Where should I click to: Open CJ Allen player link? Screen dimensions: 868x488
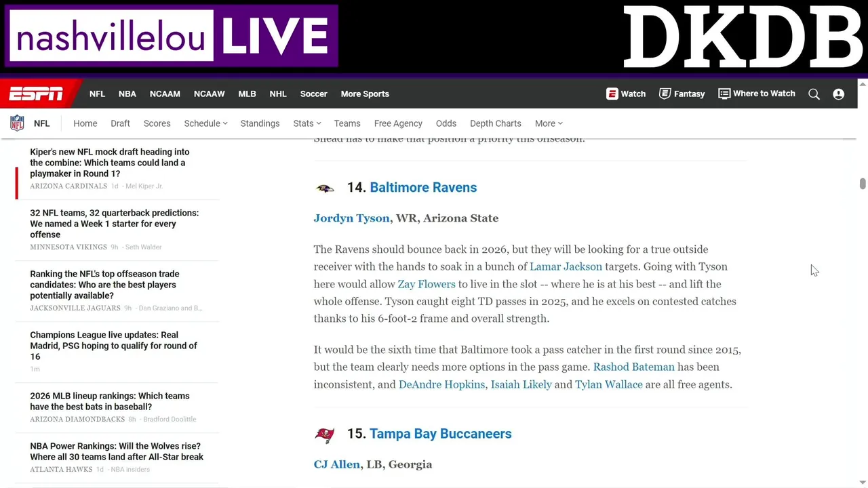337,464
